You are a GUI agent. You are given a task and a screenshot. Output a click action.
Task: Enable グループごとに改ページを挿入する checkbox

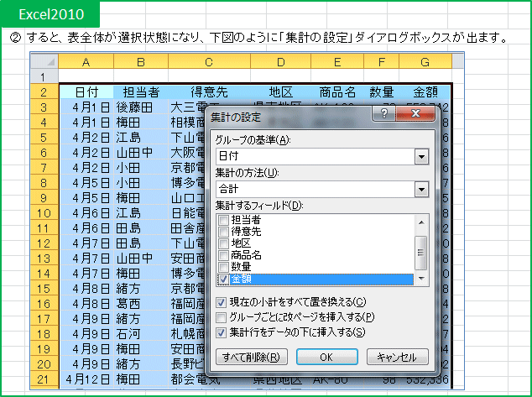tap(221, 317)
